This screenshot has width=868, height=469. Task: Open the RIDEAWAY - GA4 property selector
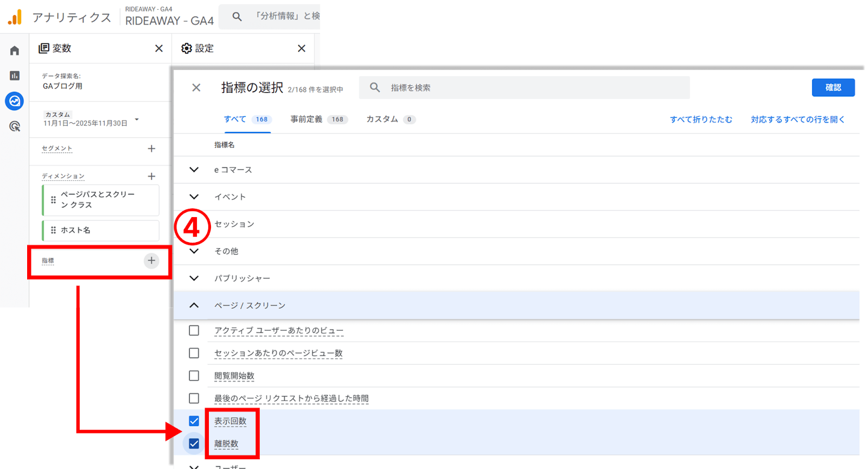[x=169, y=16]
